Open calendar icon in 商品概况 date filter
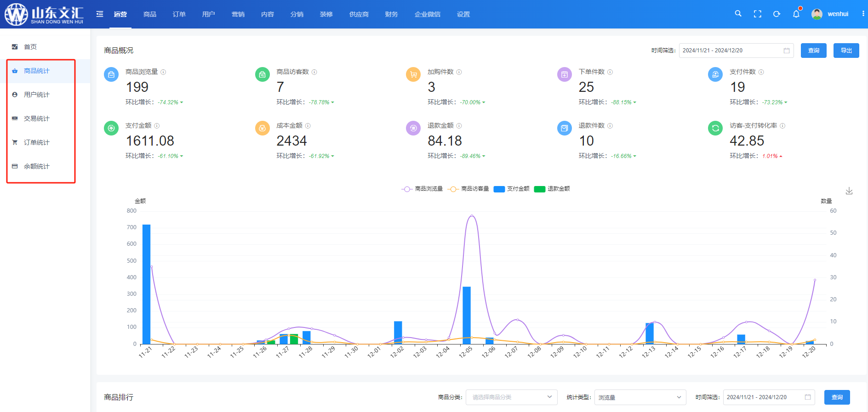Screen dimensions: 868x412 tap(787, 51)
